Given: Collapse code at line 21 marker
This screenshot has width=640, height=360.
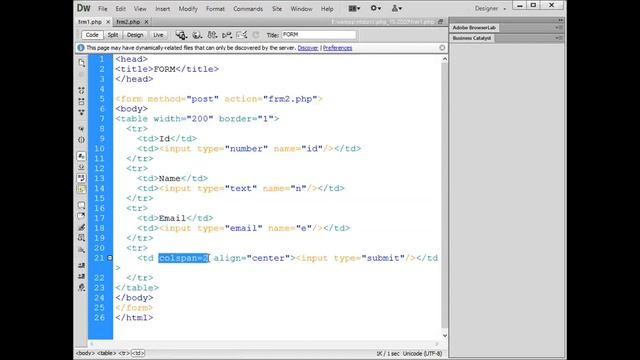Looking at the screenshot, I should [x=110, y=258].
